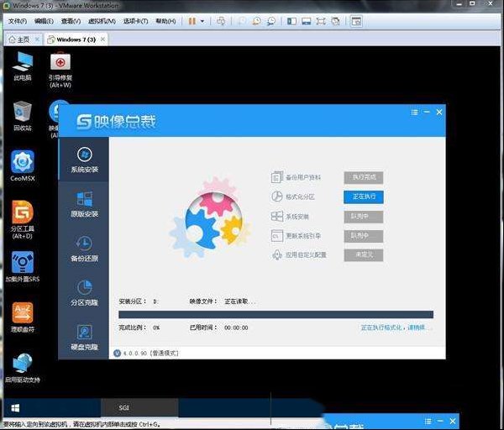
Task: Click the console view toolbar icon
Action: (356, 22)
